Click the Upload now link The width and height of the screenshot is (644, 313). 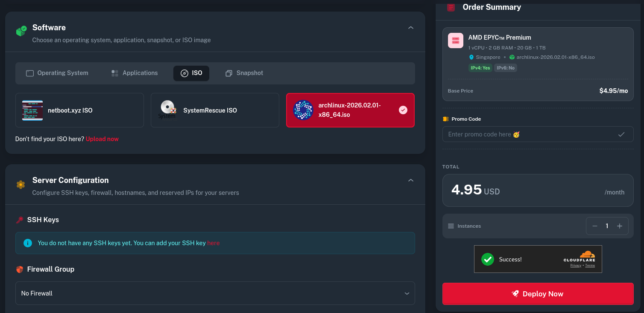(x=102, y=139)
